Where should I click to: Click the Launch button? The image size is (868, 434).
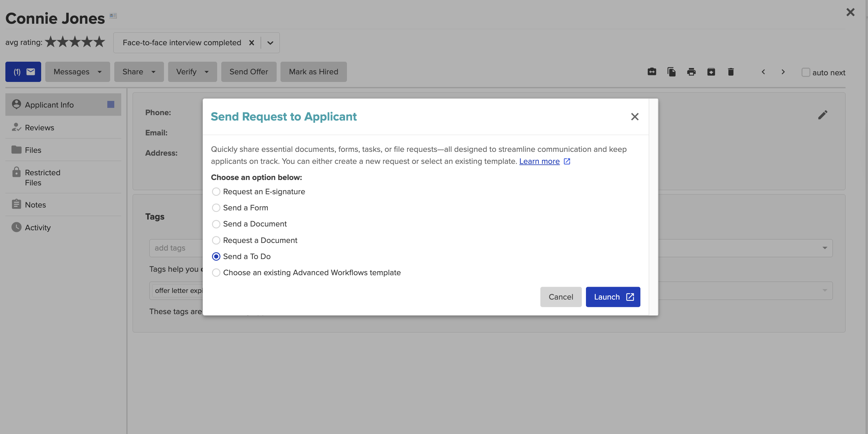pos(613,297)
